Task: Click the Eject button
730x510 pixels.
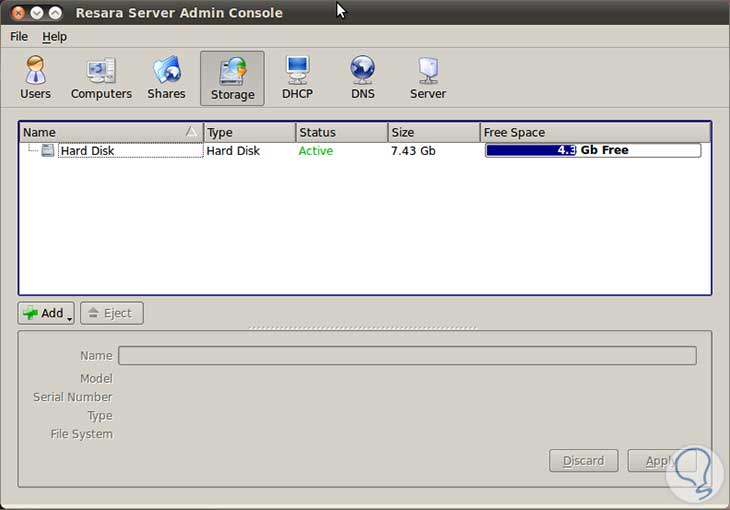Action: 112,313
